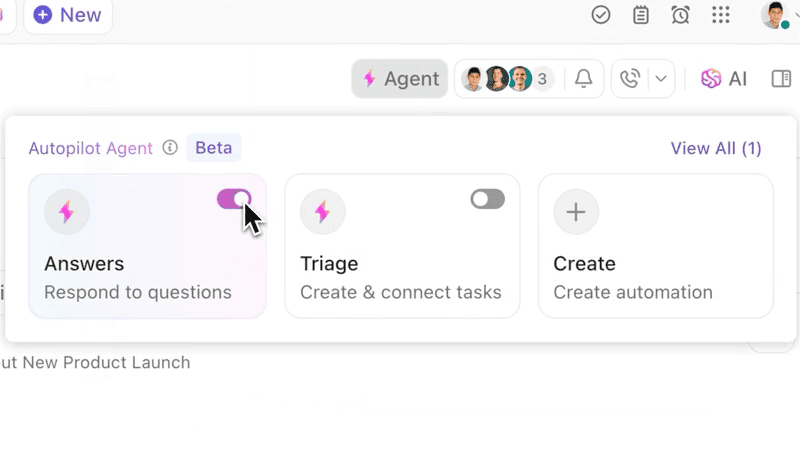Toggle the right sidebar panel icon
800x450 pixels.
[x=781, y=79]
